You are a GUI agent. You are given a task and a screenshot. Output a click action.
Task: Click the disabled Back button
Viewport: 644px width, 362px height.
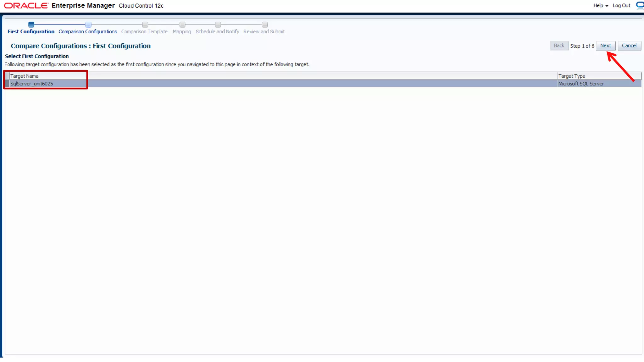(559, 46)
